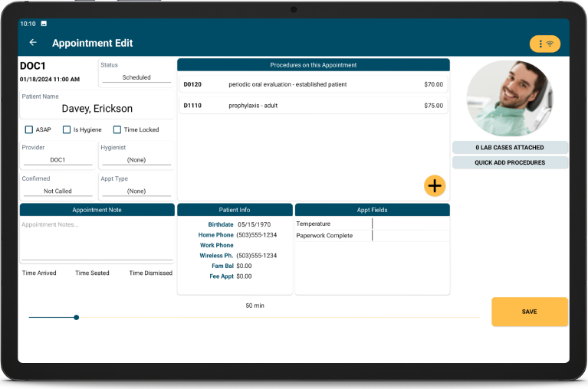Select the Appt Type dropdown
This screenshot has width=588, height=389.
coord(136,191)
